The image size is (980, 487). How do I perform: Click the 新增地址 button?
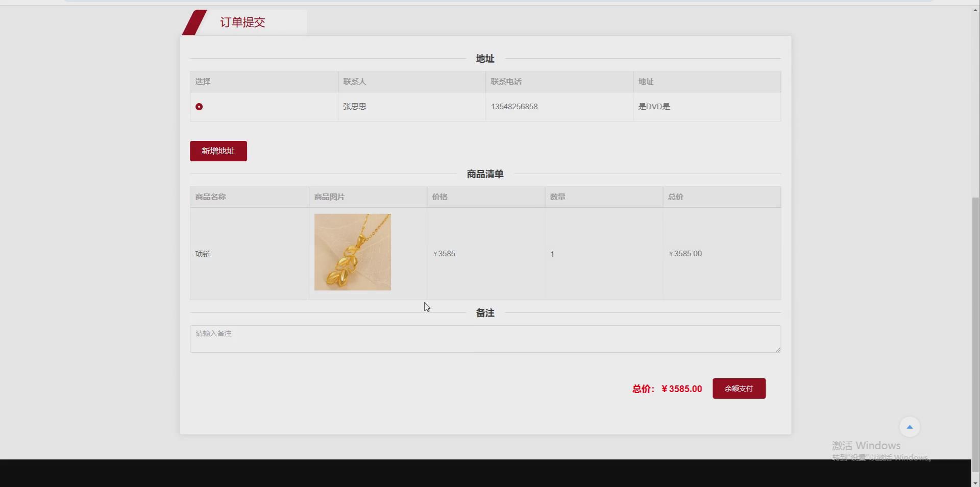218,151
